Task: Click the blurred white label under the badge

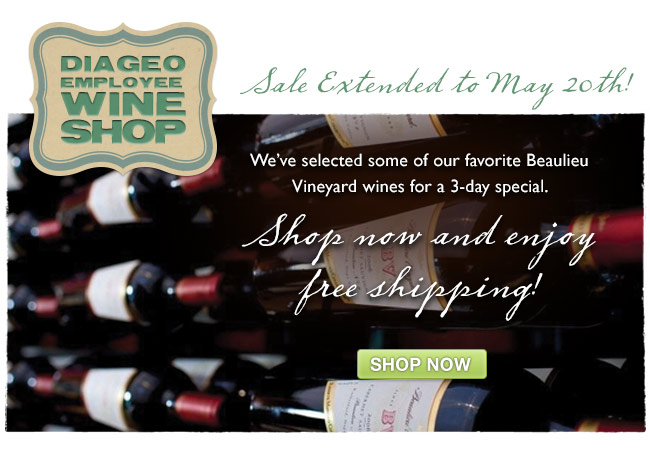Action: (113, 199)
